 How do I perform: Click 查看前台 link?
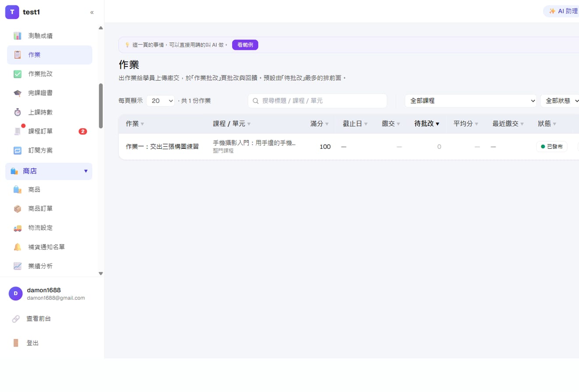click(39, 319)
